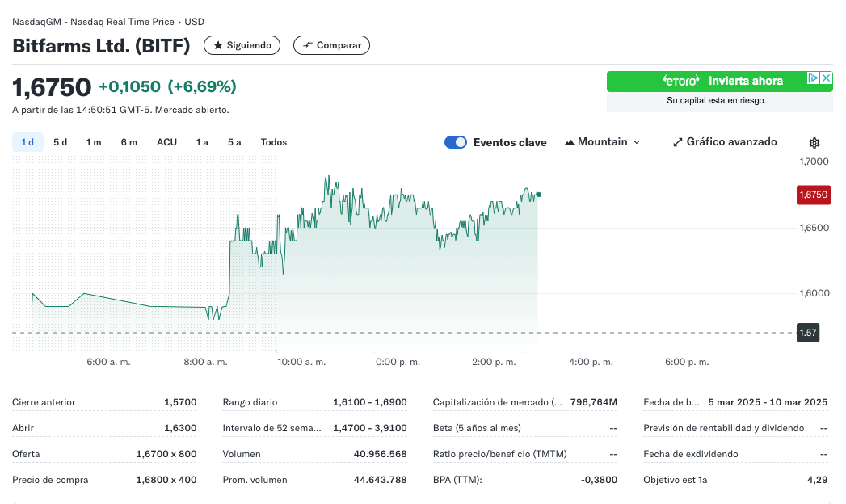Click the BPA (TTM) value -0,3800
The height and width of the screenshot is (504, 846).
tap(599, 480)
